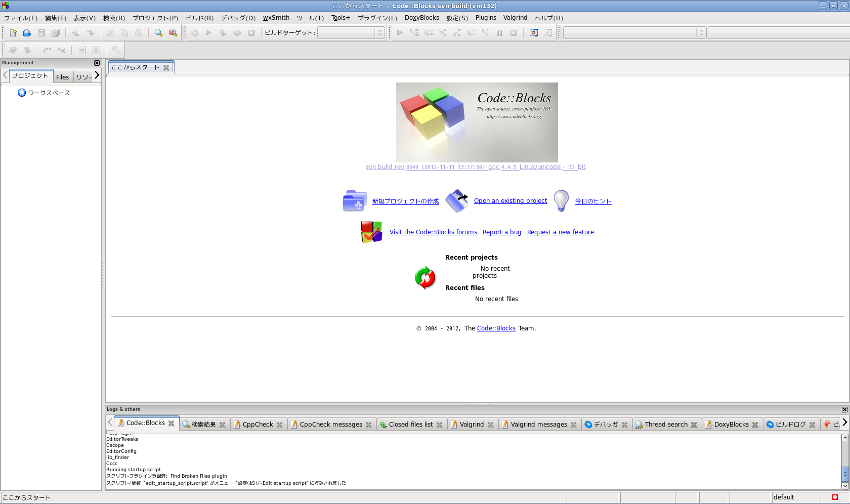The image size is (850, 504).
Task: Open the DoxyBlocks menu
Action: pyautogui.click(x=422, y=18)
